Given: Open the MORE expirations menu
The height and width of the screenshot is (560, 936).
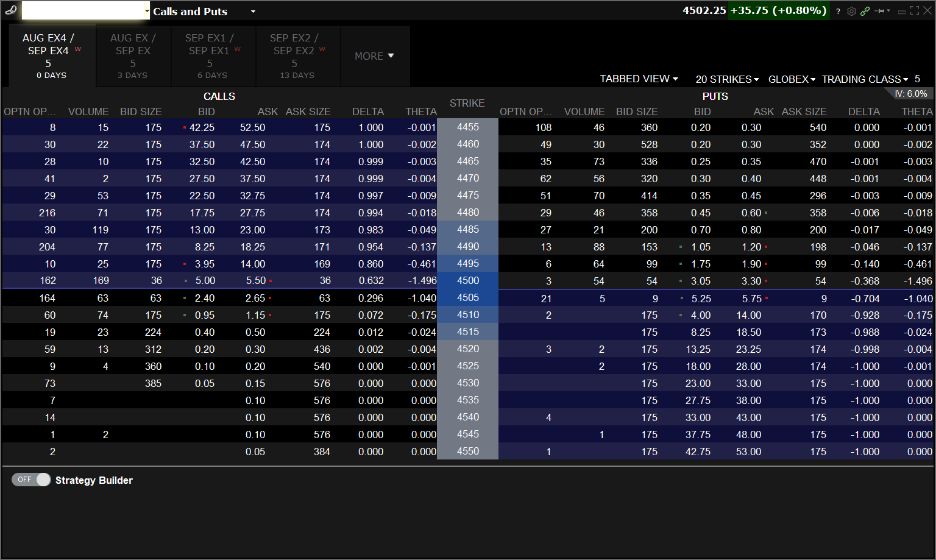Looking at the screenshot, I should pos(374,56).
